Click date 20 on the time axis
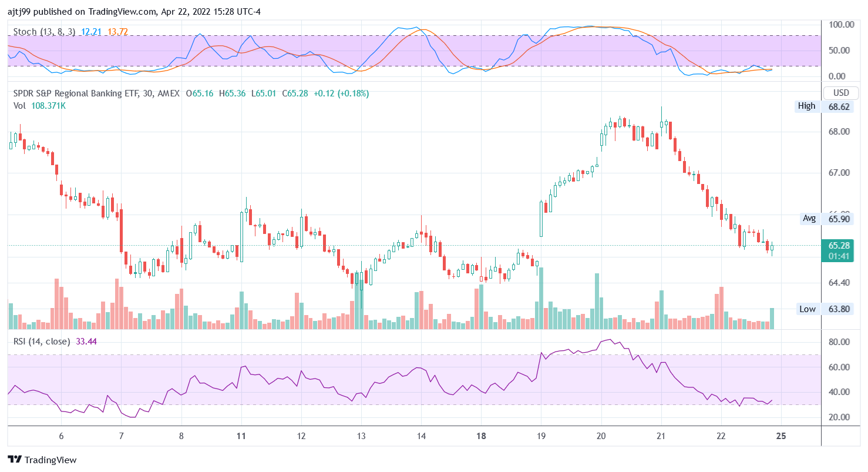The width and height of the screenshot is (868, 472). (x=601, y=436)
